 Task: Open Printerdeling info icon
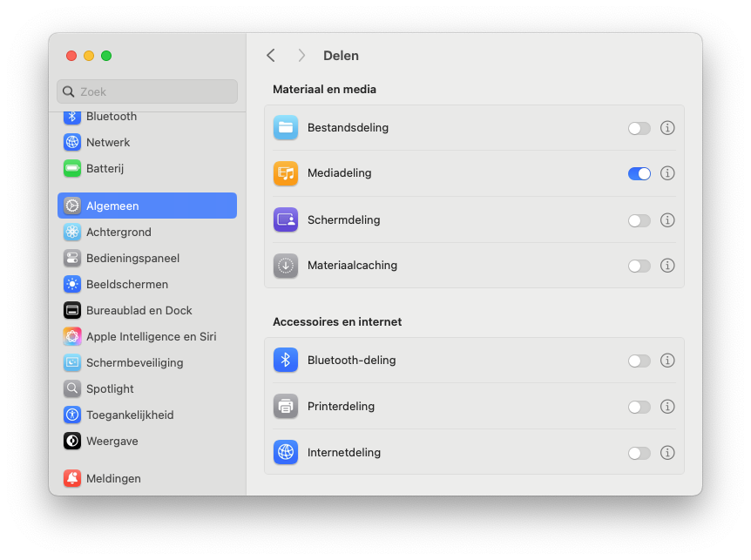coord(667,407)
